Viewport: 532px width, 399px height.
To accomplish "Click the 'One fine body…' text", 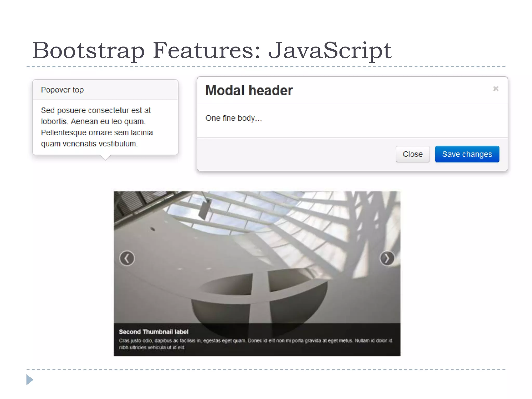I will (234, 118).
